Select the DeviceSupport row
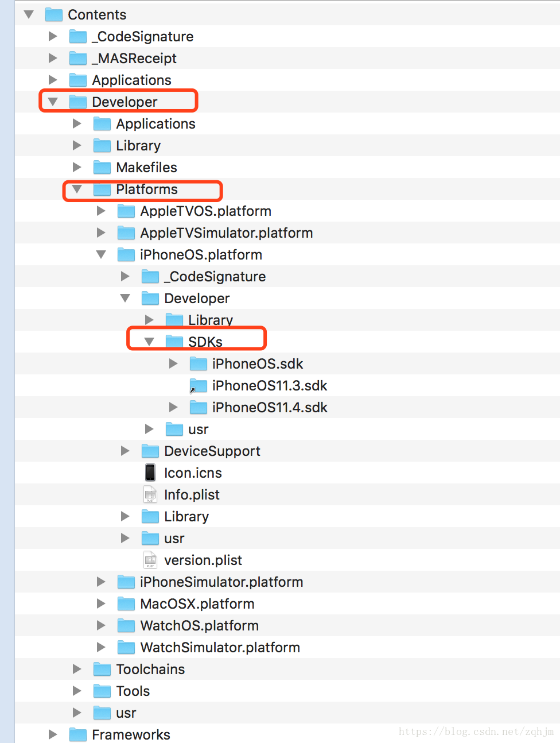The height and width of the screenshot is (743, 560). coord(287,451)
